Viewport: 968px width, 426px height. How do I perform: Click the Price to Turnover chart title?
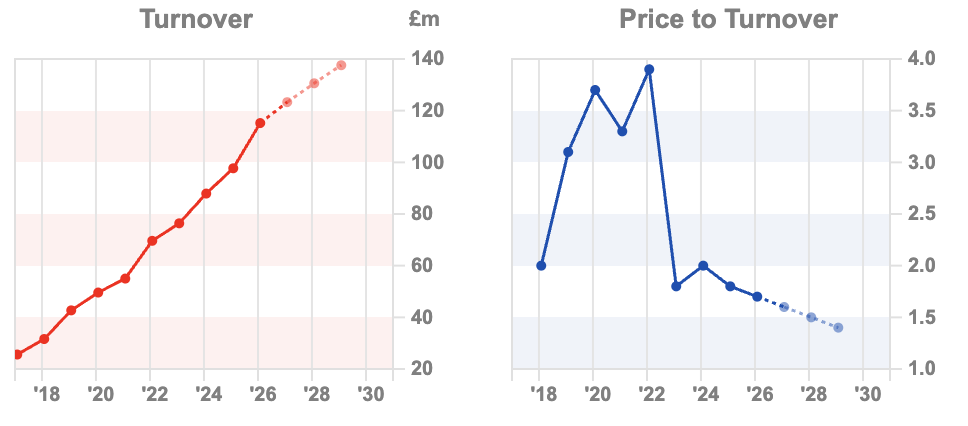(x=728, y=19)
